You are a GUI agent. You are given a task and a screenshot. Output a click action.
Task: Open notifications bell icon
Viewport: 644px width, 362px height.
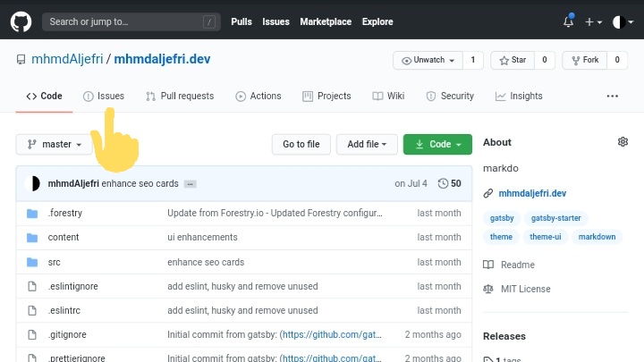click(569, 21)
